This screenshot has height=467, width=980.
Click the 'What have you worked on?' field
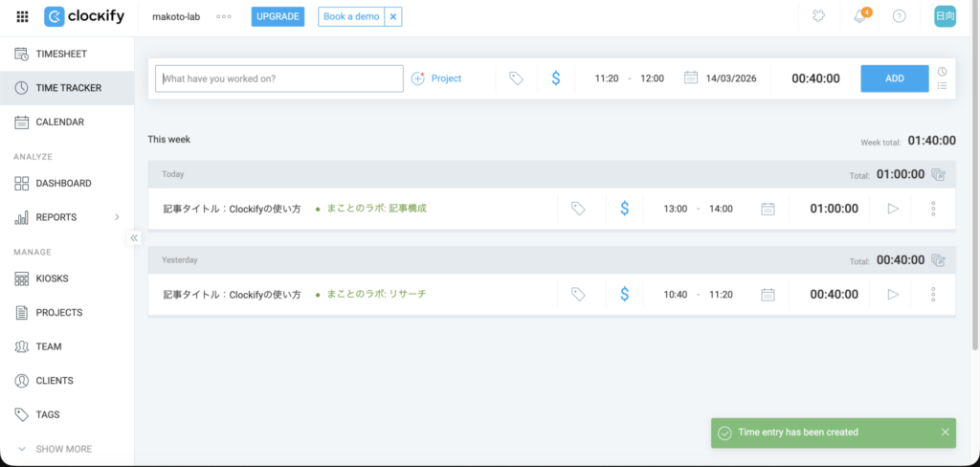pyautogui.click(x=279, y=78)
